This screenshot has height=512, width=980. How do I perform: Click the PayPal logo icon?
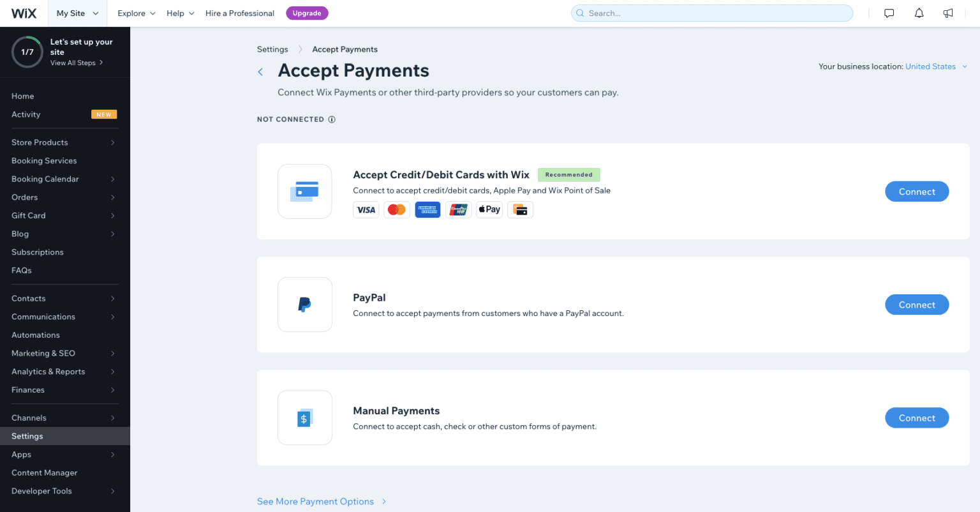pos(305,305)
